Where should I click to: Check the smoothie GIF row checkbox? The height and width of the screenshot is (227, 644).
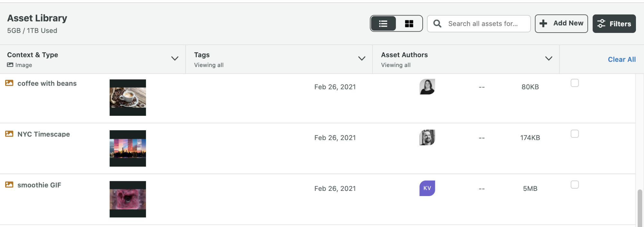pos(575,184)
